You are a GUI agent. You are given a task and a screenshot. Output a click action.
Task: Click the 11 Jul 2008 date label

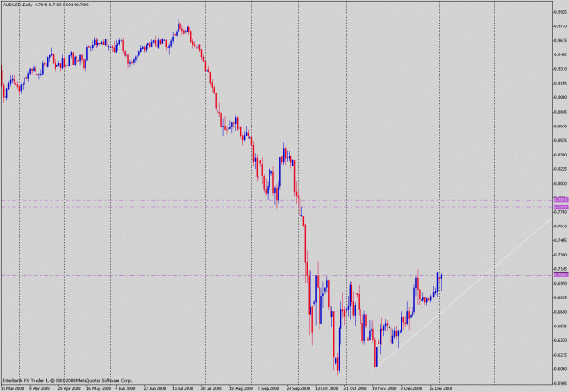[182, 388]
